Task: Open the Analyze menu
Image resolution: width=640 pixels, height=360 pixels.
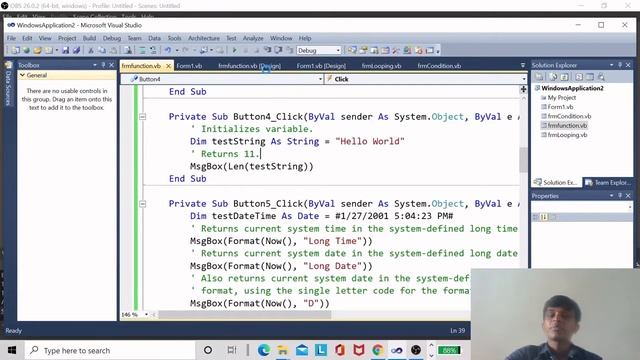Action: [x=253, y=38]
